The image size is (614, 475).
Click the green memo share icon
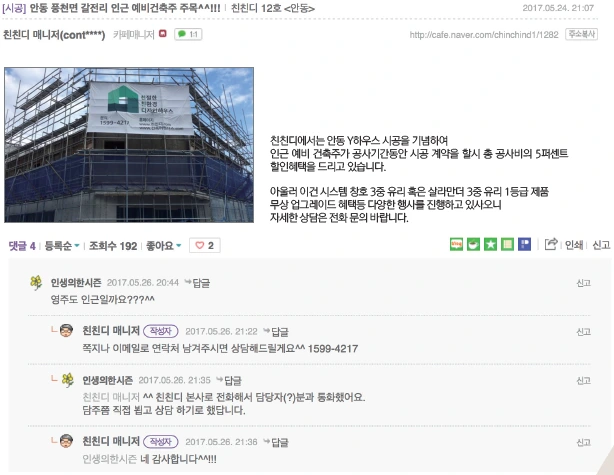(x=507, y=245)
